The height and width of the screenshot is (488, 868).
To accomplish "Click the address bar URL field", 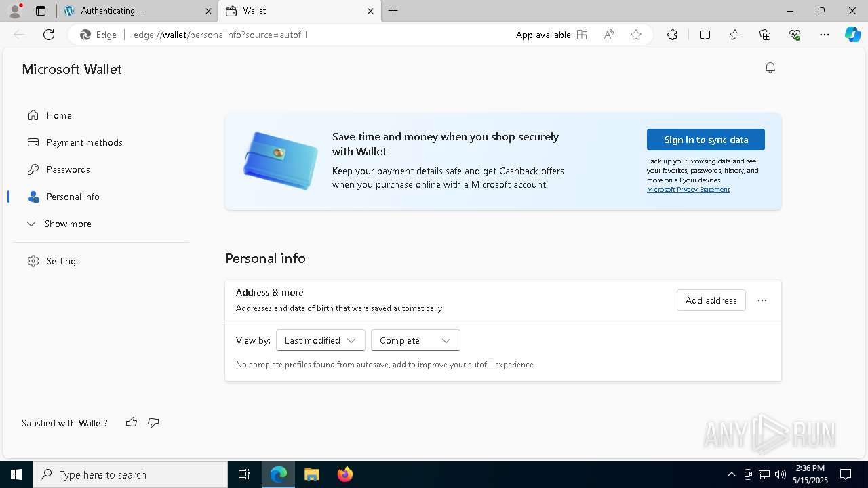I will [319, 35].
